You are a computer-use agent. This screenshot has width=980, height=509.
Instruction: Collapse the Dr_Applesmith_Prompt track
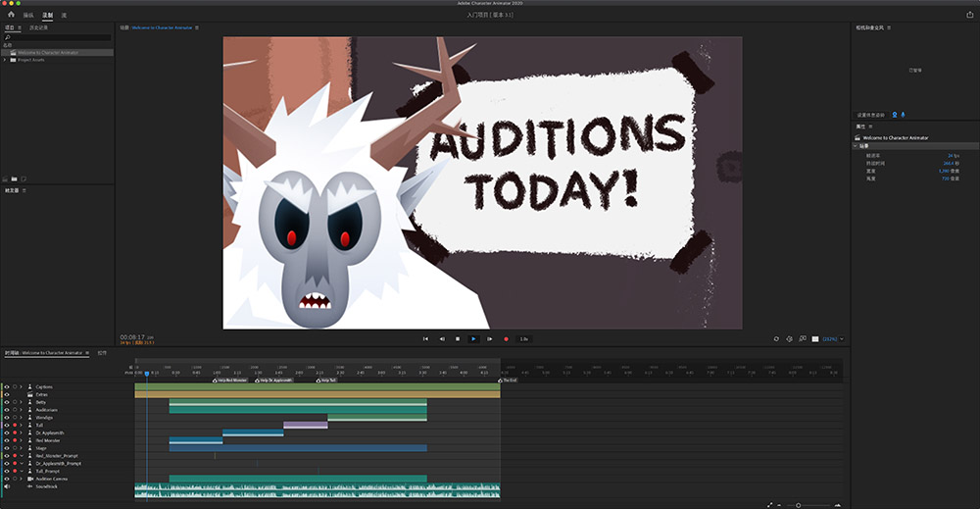pos(21,463)
